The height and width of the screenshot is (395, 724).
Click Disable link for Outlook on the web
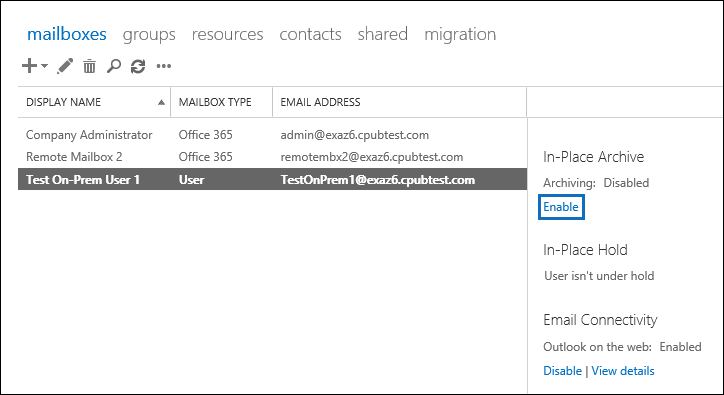tap(562, 371)
